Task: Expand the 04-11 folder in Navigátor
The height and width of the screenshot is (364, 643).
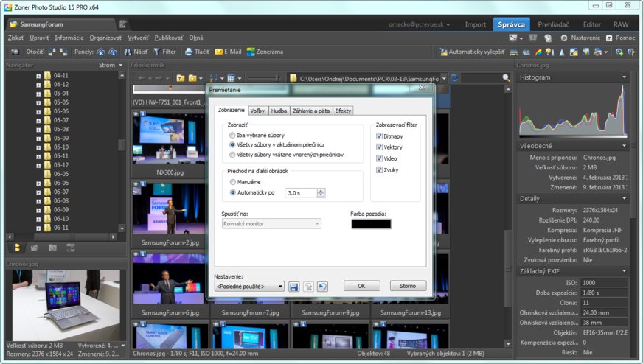Action: 38,76
